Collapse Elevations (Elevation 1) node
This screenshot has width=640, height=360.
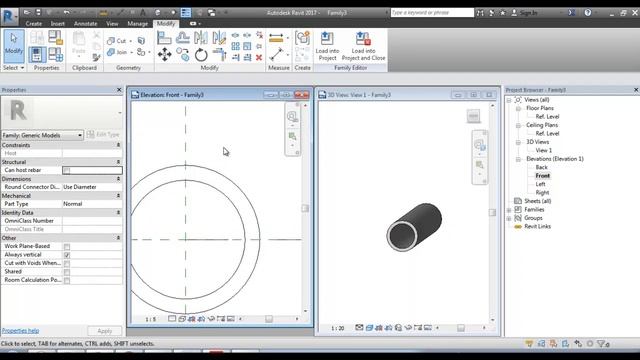coord(518,159)
